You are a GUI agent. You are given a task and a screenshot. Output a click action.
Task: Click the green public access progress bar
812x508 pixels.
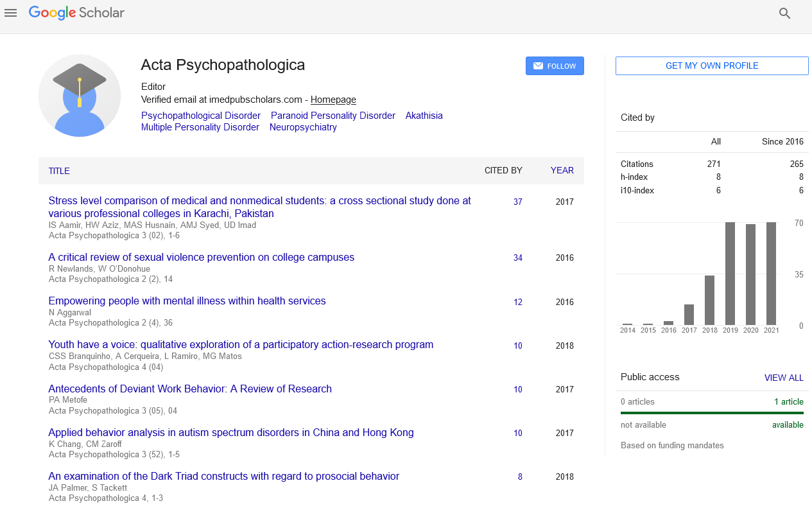712,413
